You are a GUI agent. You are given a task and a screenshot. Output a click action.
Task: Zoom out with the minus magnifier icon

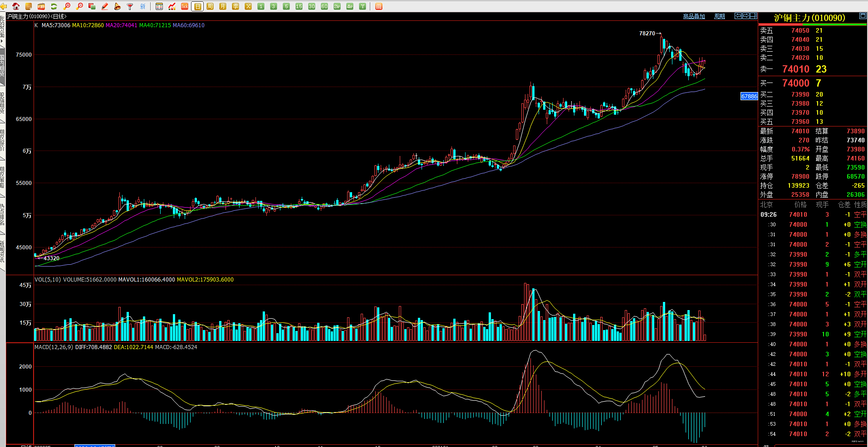[x=79, y=6]
